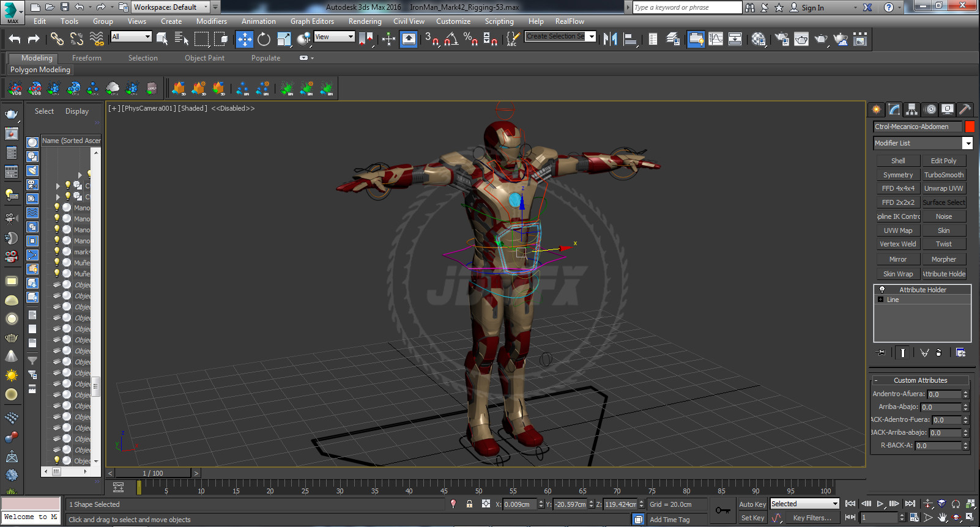Activate the Select and Scale tool
The height and width of the screenshot is (527, 980).
click(284, 39)
